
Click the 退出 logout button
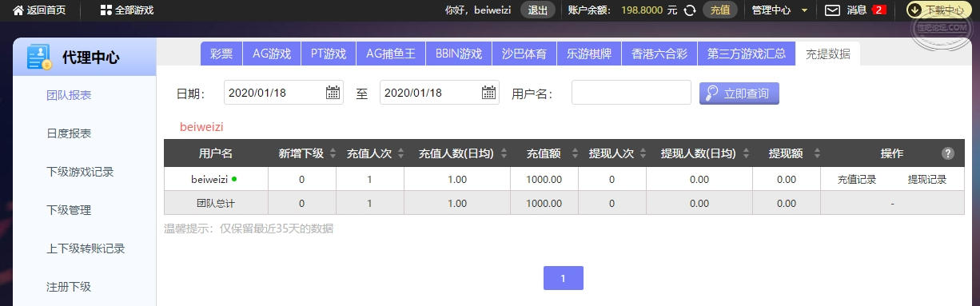pyautogui.click(x=538, y=10)
